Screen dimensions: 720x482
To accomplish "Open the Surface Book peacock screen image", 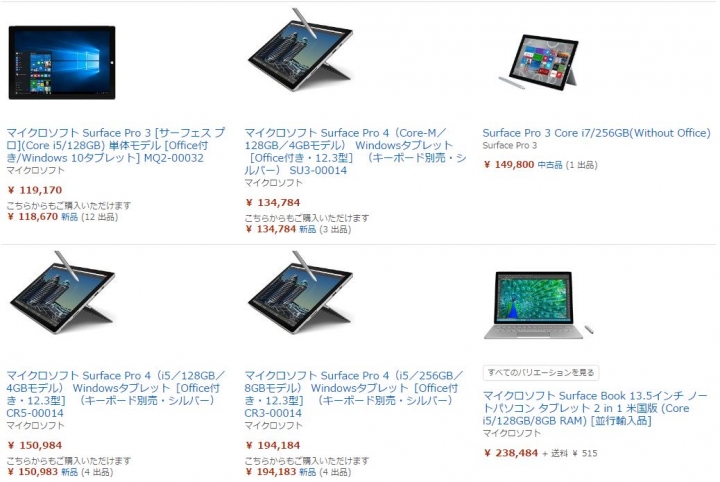I will (x=539, y=305).
